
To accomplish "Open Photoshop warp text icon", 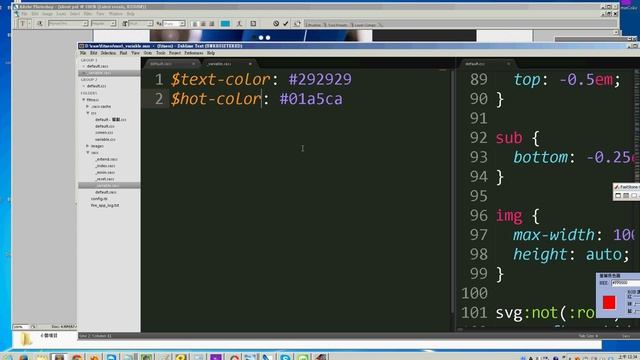I will pyautogui.click(x=239, y=24).
